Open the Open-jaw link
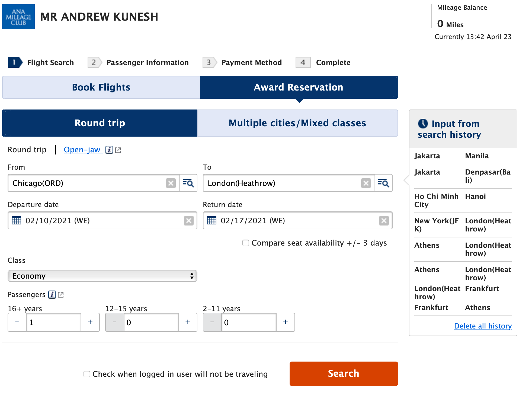532x393 pixels. tap(82, 150)
